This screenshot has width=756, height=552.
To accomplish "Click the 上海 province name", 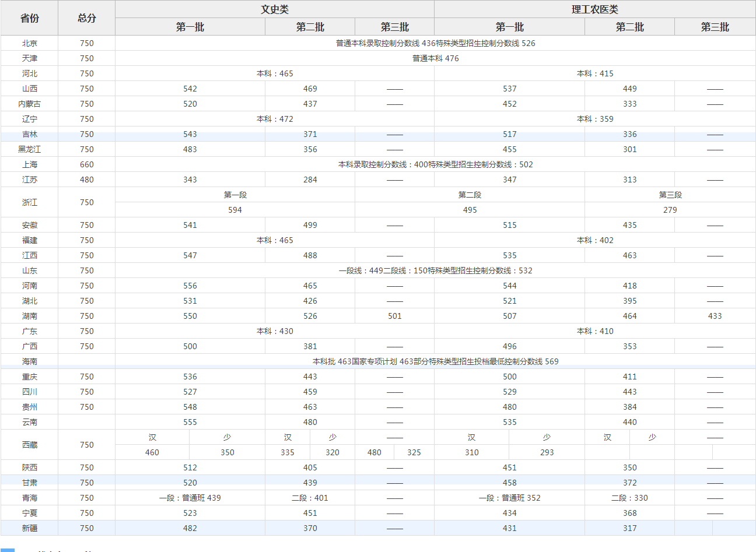I will [x=28, y=164].
